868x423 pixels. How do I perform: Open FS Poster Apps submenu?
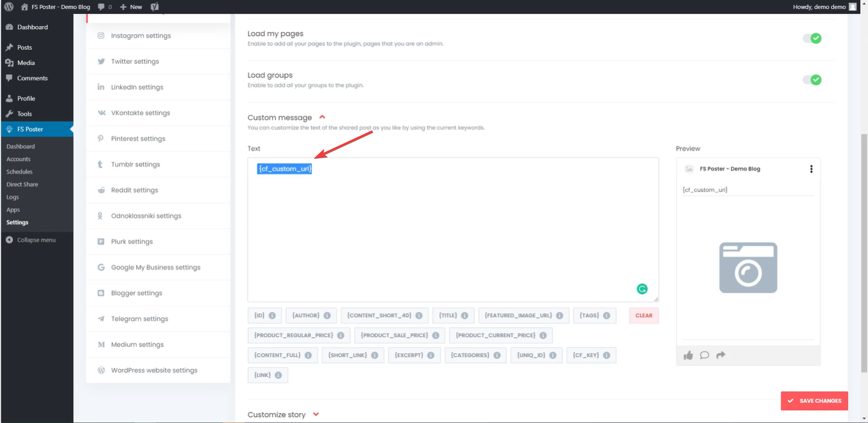pos(13,210)
